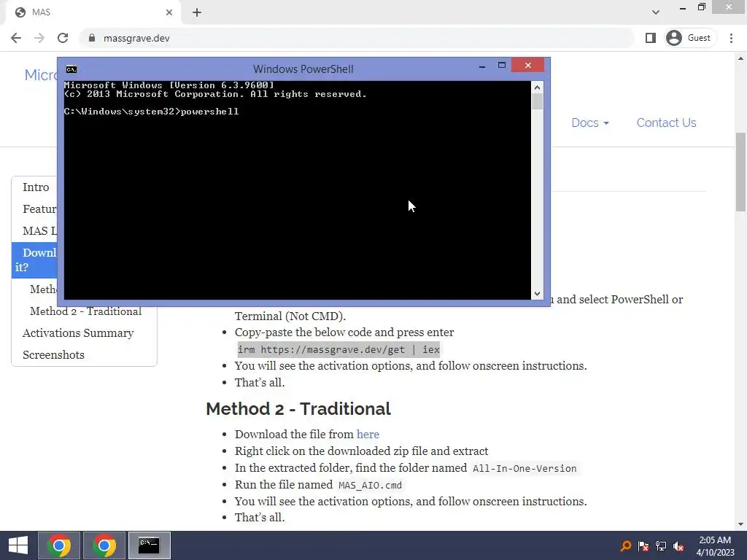Click the irm massgrave.dev/get code snippet

[x=338, y=349]
